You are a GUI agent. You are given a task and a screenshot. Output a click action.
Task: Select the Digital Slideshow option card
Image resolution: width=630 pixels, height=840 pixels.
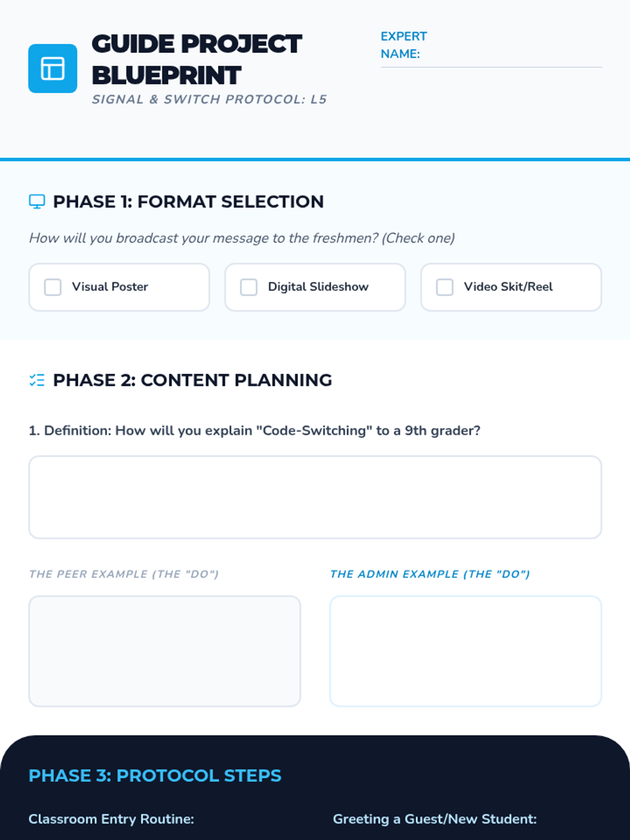click(315, 287)
